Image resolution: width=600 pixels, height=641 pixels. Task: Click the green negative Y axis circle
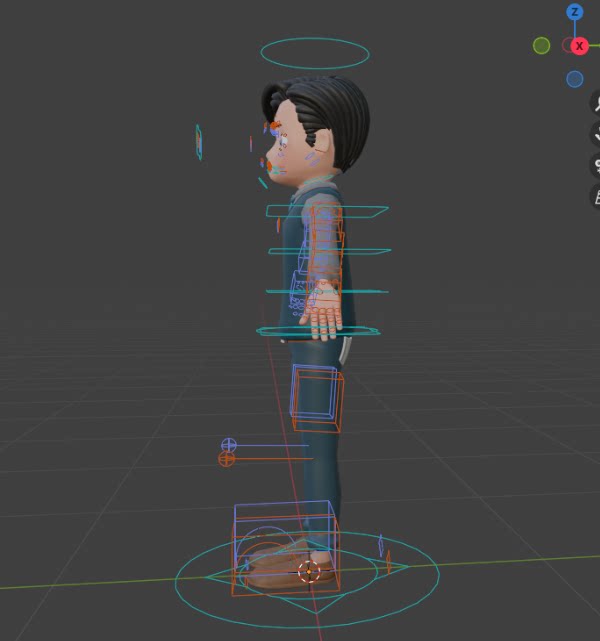click(x=542, y=45)
